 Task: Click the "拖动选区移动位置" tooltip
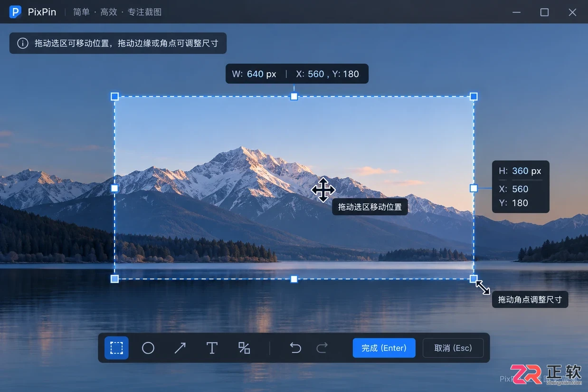(370, 207)
